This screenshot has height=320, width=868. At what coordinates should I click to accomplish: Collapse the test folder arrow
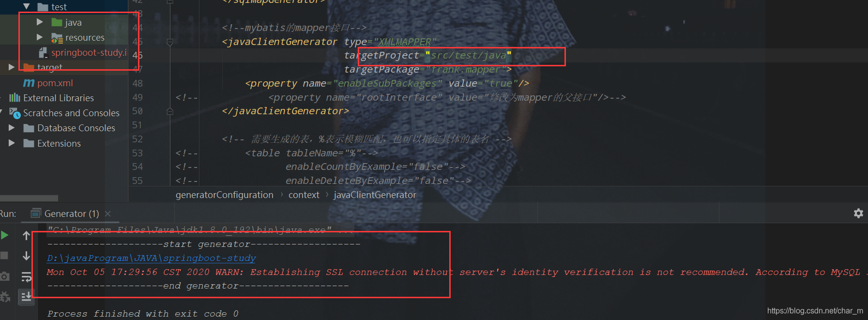(27, 7)
